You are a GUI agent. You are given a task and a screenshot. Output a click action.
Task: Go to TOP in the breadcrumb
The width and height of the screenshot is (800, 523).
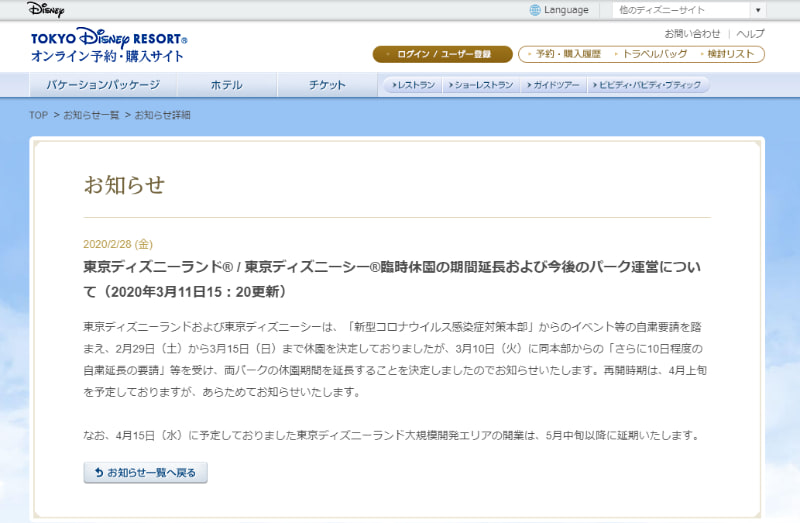point(38,115)
